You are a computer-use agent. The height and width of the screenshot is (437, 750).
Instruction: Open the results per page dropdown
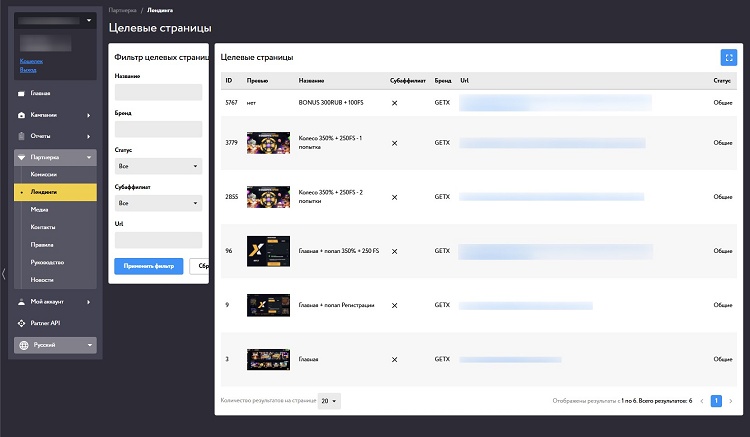pyautogui.click(x=329, y=401)
